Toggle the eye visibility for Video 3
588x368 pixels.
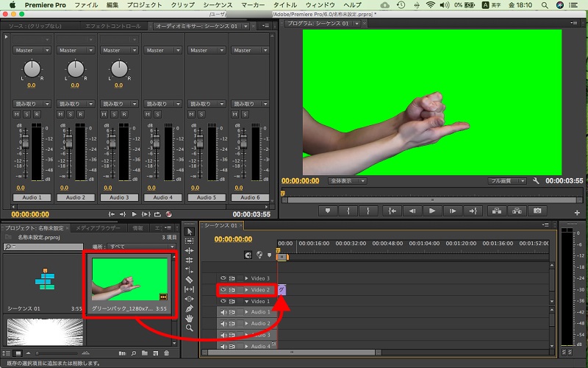point(223,278)
